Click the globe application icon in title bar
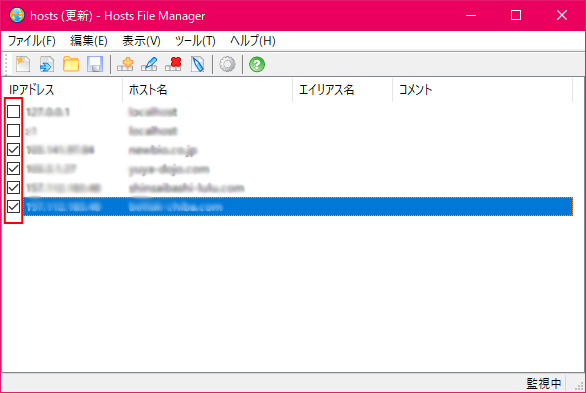Viewport: 586px width, 393px height. point(17,15)
